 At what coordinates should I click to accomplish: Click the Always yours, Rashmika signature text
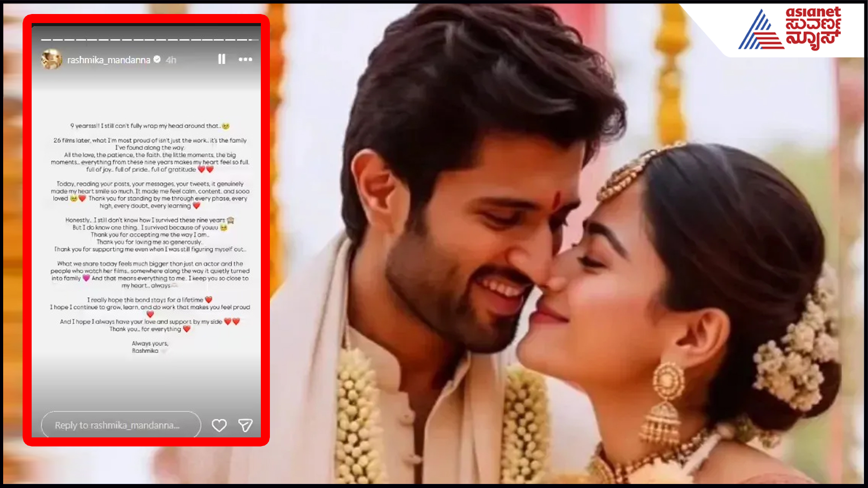pyautogui.click(x=149, y=347)
